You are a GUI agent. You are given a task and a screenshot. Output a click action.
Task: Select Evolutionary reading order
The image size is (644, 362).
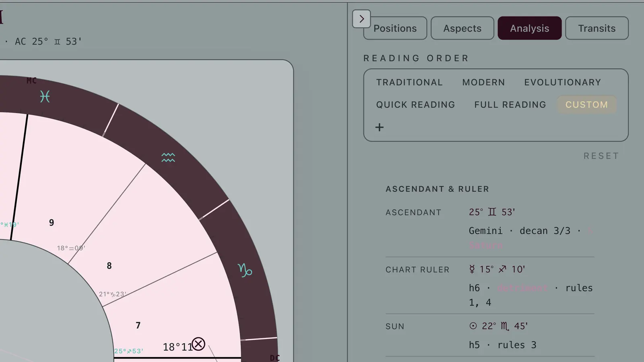coord(562,82)
